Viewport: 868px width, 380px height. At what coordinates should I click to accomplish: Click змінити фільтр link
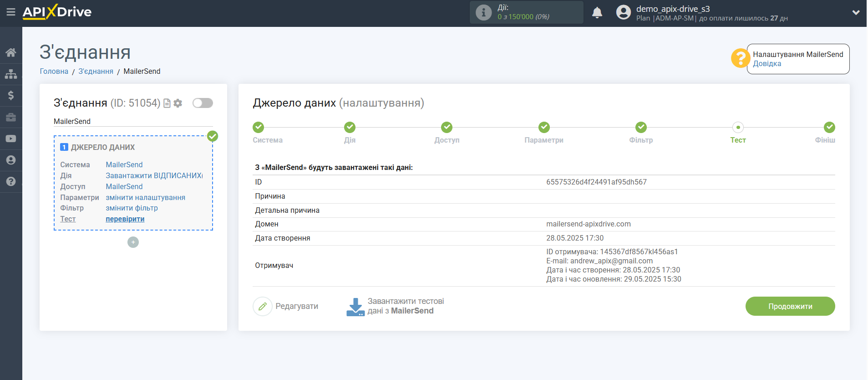point(132,208)
